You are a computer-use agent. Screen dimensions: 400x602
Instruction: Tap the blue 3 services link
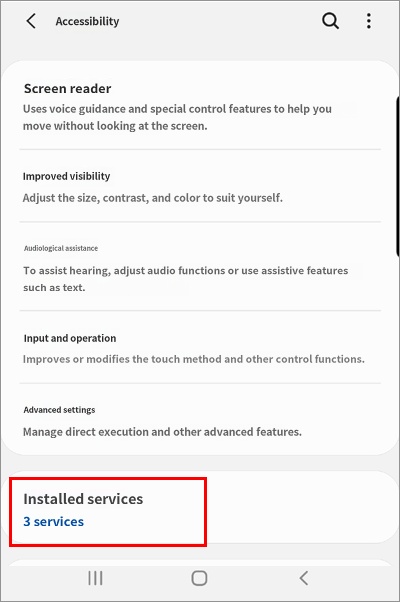click(53, 521)
